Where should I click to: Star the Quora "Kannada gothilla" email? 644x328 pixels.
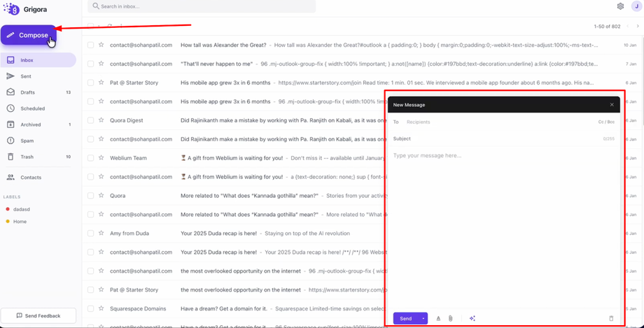101,195
